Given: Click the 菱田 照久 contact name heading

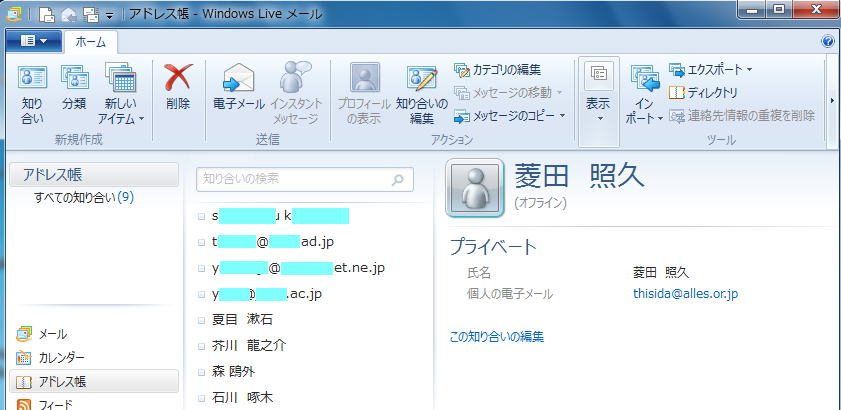Looking at the screenshot, I should coord(579,175).
